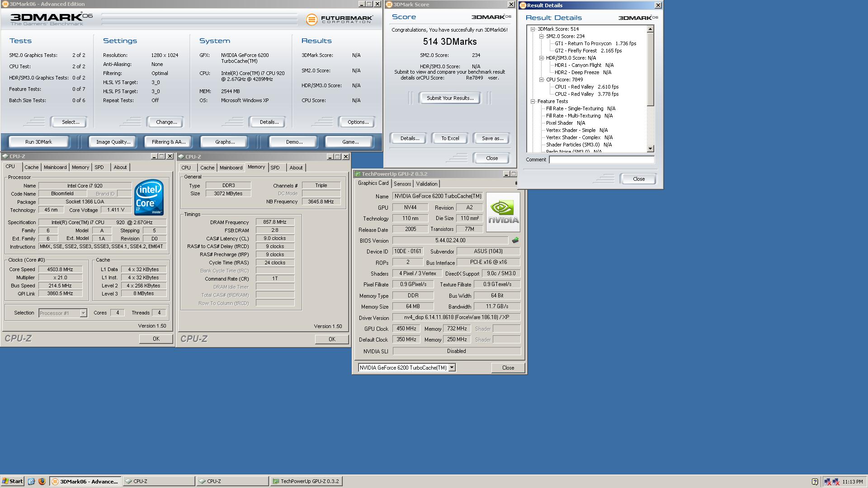This screenshot has height=488, width=868.
Task: Open Graphs button in 3DMark06
Action: pos(225,142)
